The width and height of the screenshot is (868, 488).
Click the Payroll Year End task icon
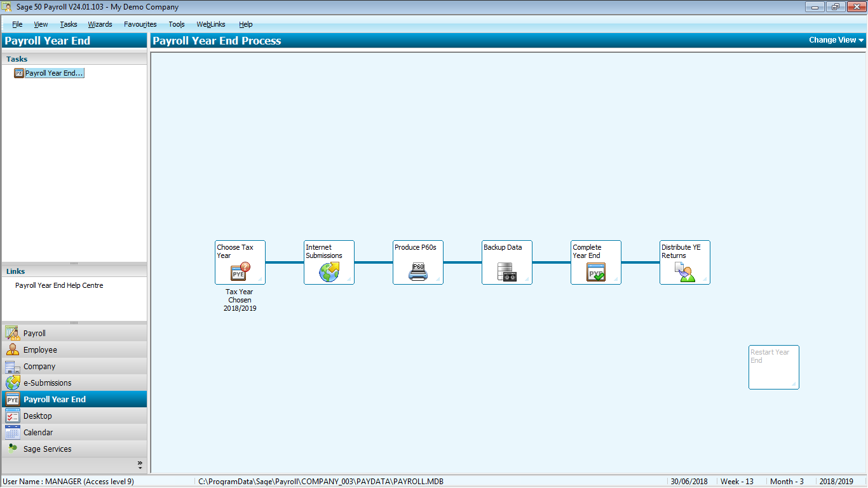pyautogui.click(x=19, y=73)
